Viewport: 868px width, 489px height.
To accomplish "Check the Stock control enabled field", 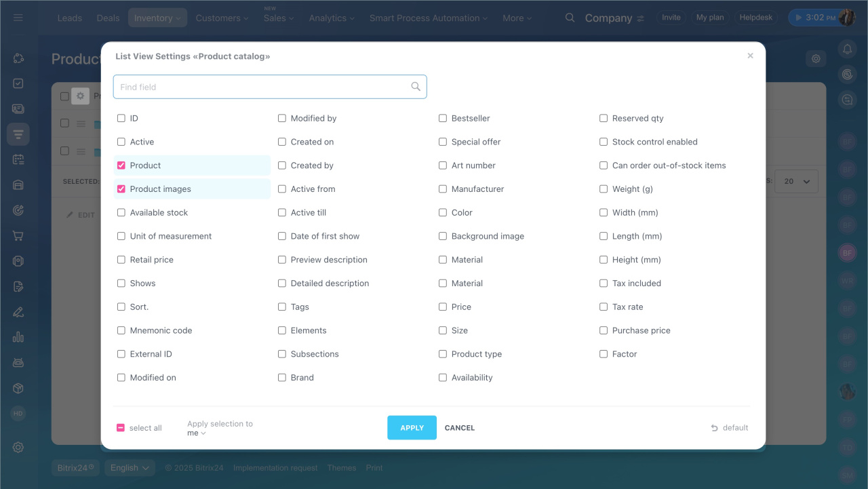I will 604,142.
